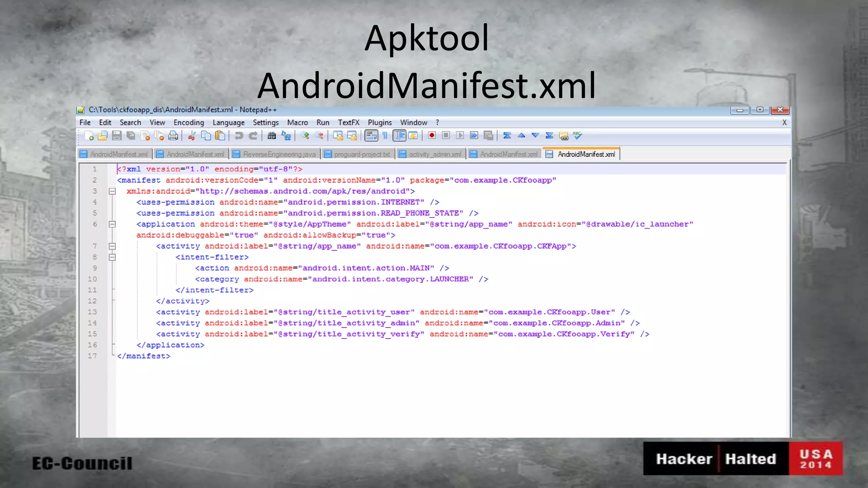This screenshot has height=488, width=868.
Task: Open the Replace dialog icon
Action: click(x=286, y=136)
